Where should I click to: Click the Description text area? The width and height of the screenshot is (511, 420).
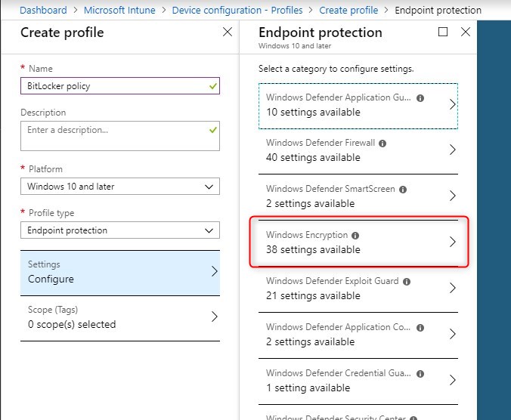pyautogui.click(x=120, y=136)
